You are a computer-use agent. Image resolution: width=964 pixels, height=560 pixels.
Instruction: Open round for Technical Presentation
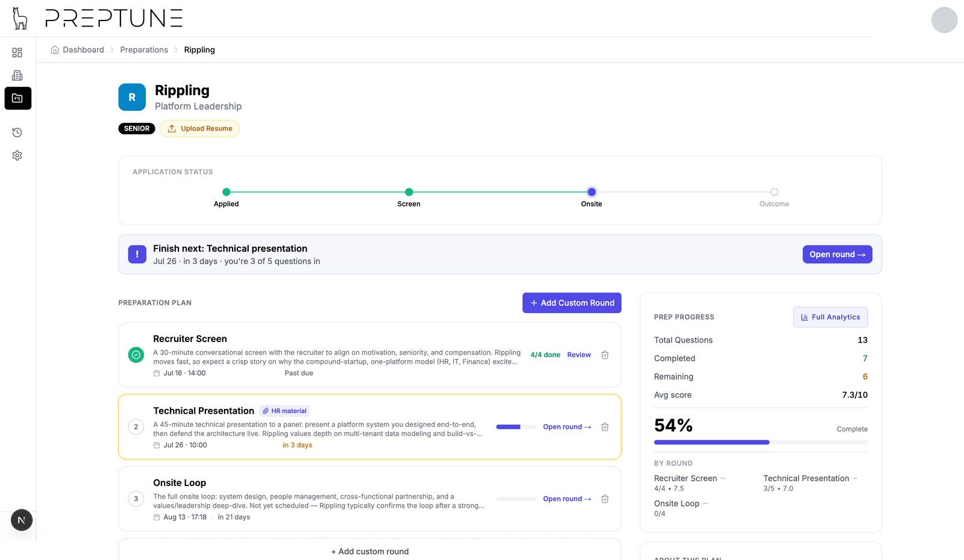tap(567, 427)
